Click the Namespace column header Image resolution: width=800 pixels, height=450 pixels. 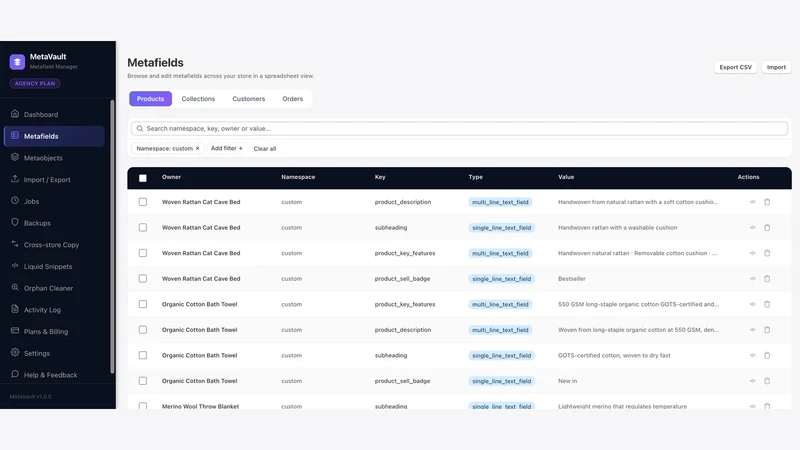(x=298, y=177)
